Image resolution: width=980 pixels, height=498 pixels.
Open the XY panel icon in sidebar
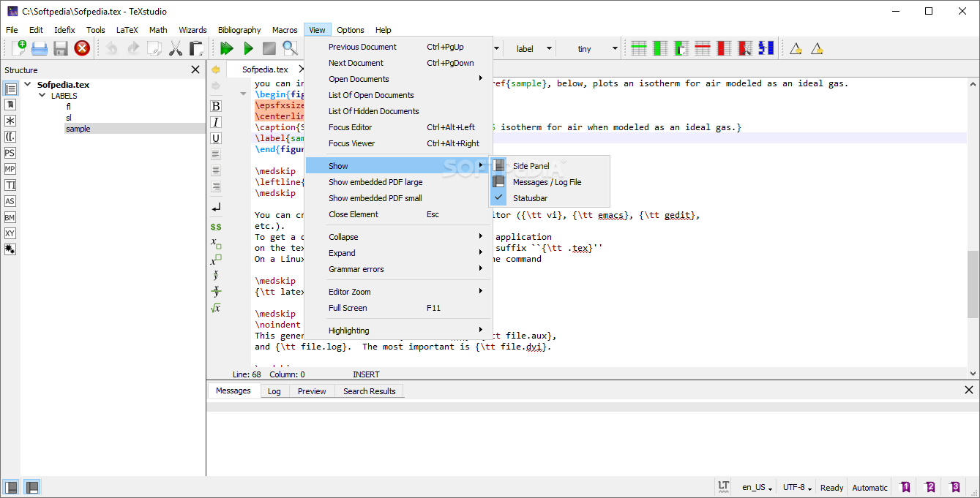10,233
